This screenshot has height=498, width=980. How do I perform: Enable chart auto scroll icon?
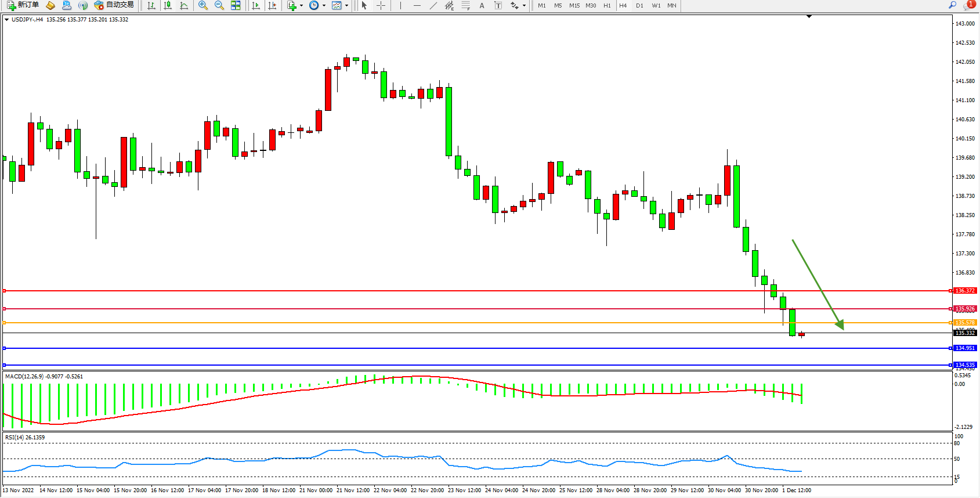tap(256, 5)
